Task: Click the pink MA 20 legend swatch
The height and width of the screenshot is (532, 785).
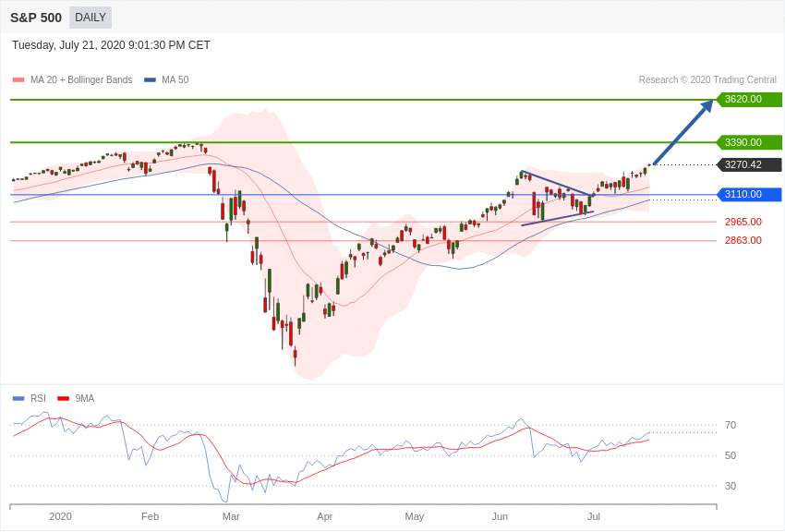Action: [x=18, y=80]
